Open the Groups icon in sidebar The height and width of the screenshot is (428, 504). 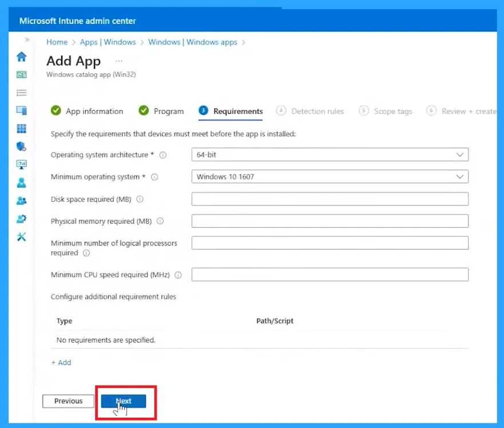(x=22, y=201)
